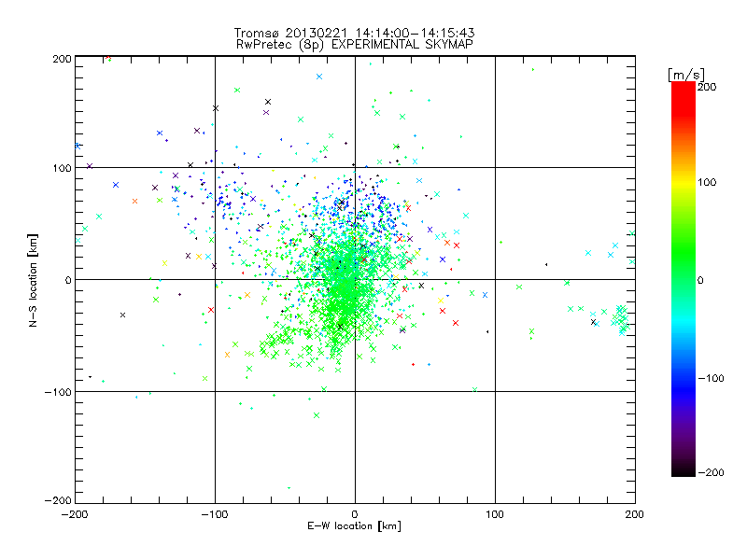
Task: Click x-axis tick label "-200"
Action: click(x=75, y=515)
